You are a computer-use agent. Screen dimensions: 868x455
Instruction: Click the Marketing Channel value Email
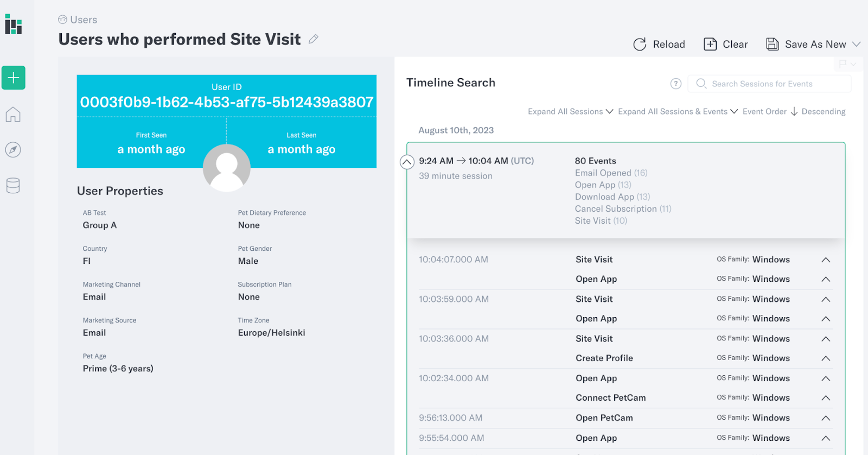94,297
